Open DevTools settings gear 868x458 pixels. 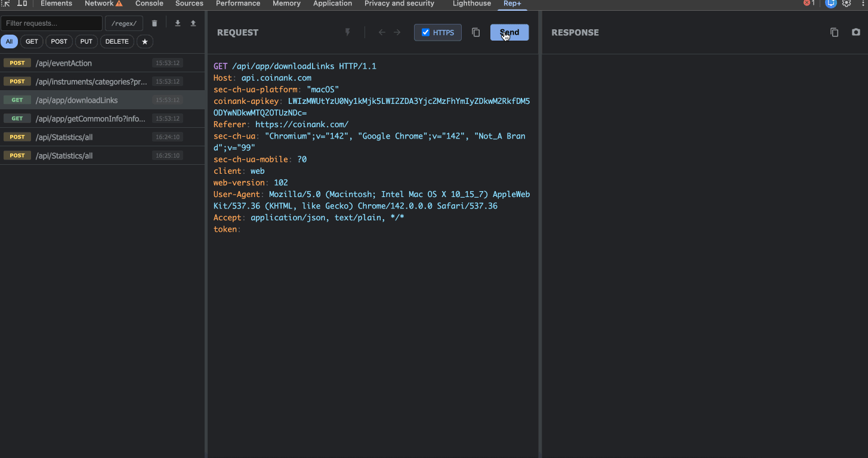pos(847,3)
